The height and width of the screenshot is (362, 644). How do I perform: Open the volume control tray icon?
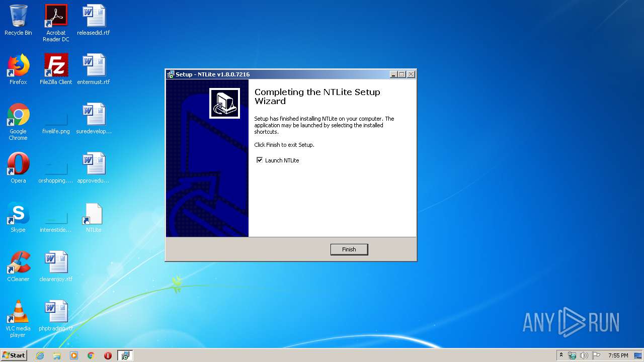pyautogui.click(x=584, y=355)
